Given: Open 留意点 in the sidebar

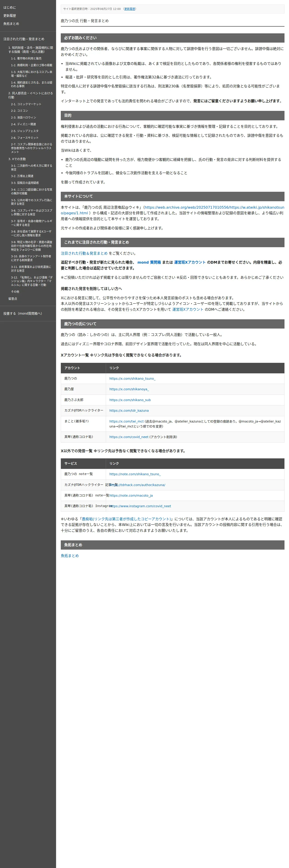Looking at the screenshot, I should coord(13,299).
